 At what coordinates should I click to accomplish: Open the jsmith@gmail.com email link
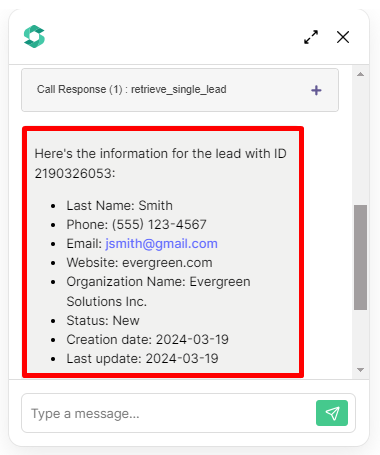(x=161, y=244)
